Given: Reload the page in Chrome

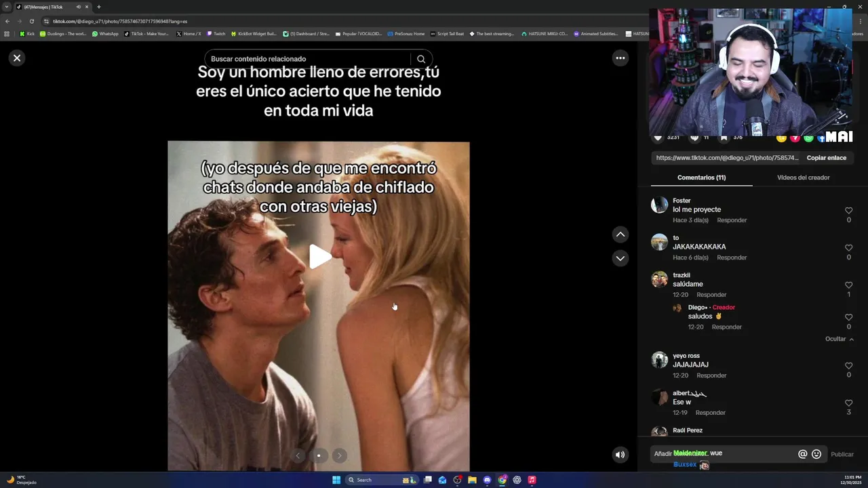Looking at the screenshot, I should [31, 21].
